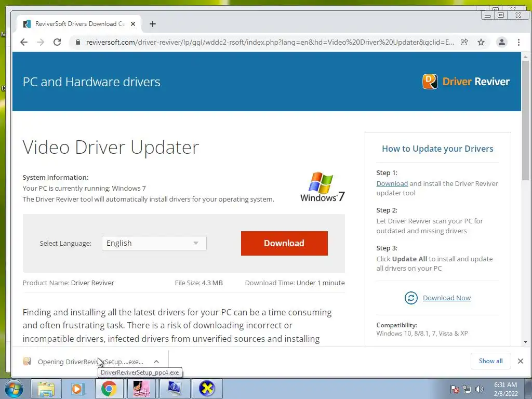Viewport: 532px width, 399px height.
Task: Click the 'PC and Hardware drivers' header text
Action: tap(91, 82)
